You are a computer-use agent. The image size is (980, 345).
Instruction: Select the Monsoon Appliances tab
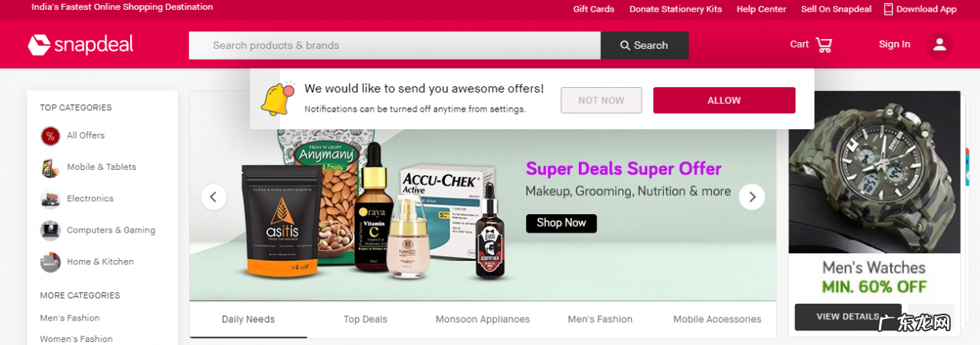[482, 319]
